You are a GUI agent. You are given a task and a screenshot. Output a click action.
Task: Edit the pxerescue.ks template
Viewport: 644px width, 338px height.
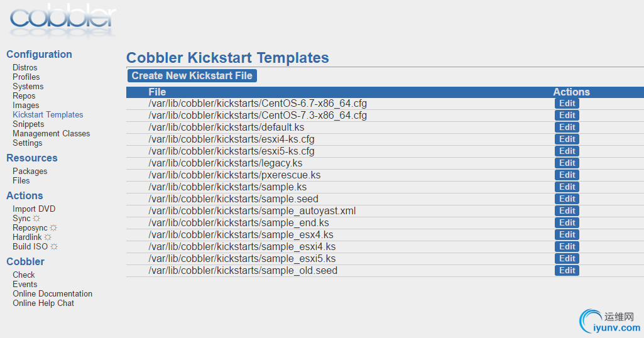pyautogui.click(x=567, y=175)
